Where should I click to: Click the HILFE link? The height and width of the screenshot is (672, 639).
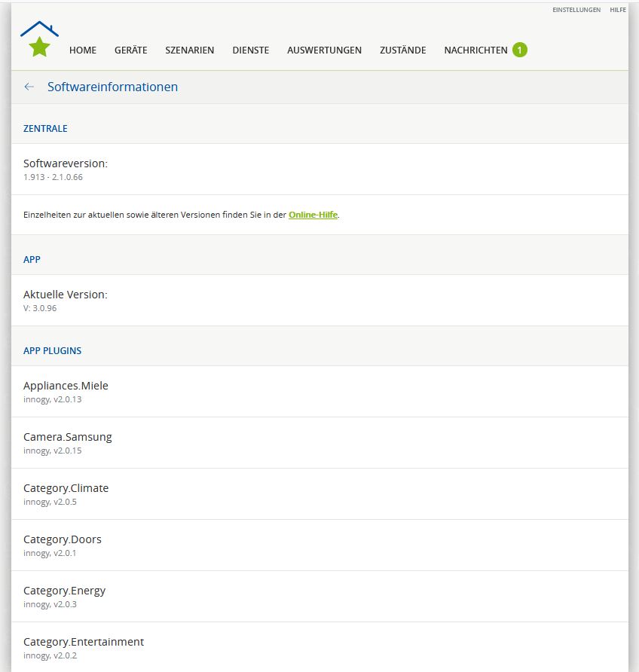click(x=618, y=10)
